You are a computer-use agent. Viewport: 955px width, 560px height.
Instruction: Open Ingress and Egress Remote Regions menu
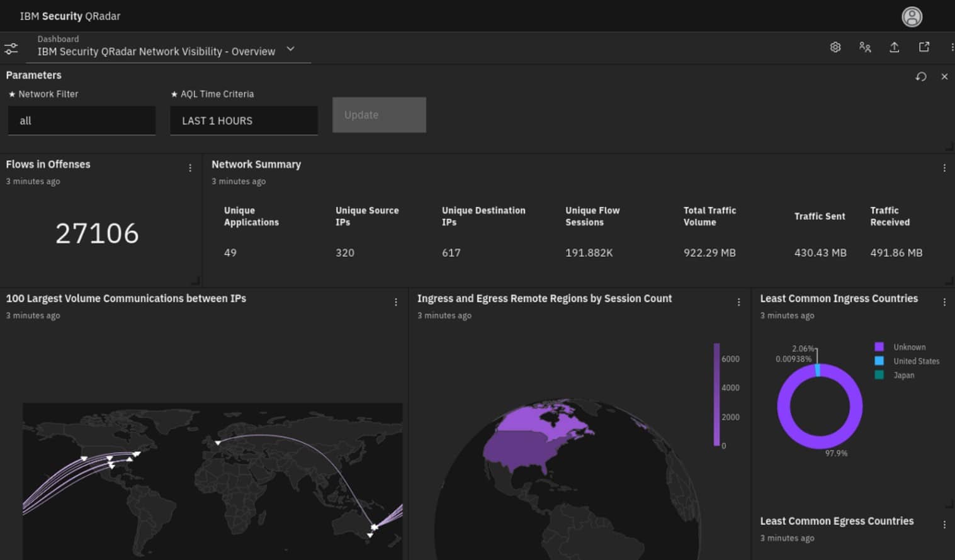pos(738,302)
